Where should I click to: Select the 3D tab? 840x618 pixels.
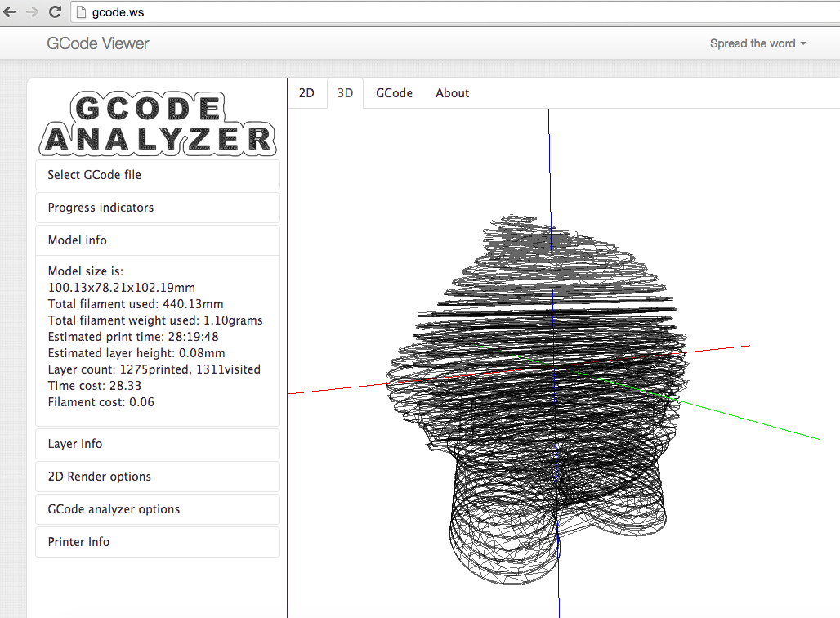pos(345,93)
